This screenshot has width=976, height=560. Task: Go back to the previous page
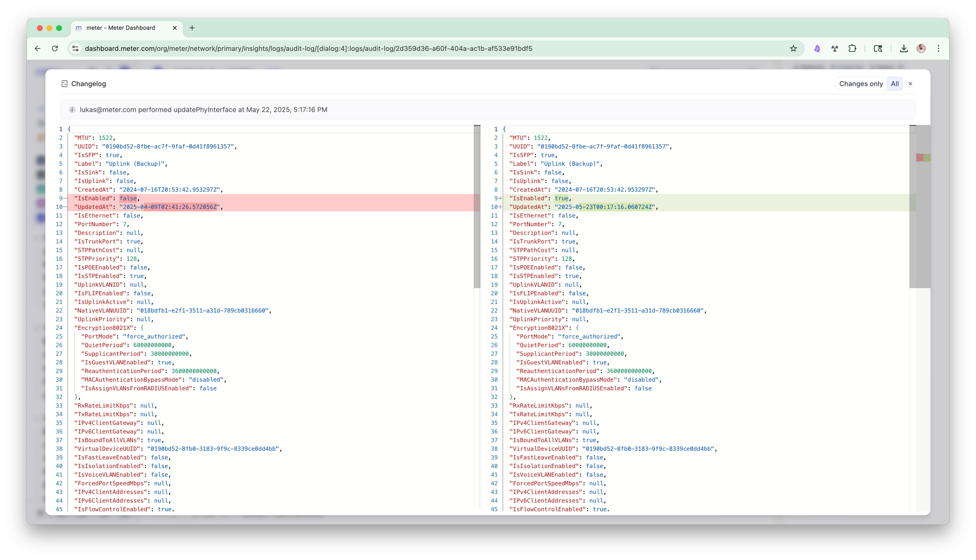(x=37, y=48)
